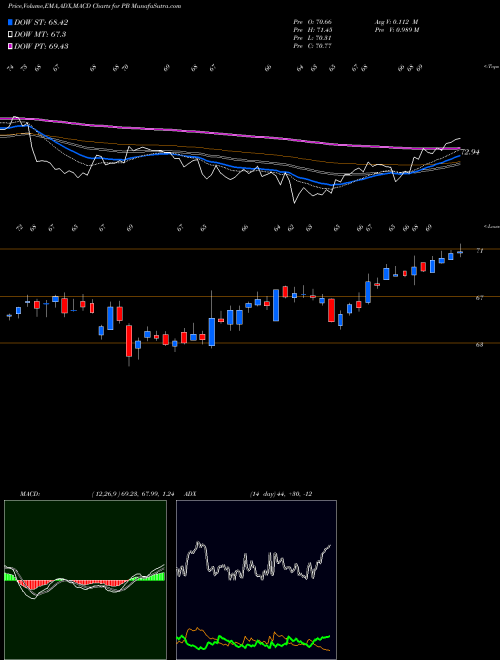Select the 'DOW ST: 68.42' legend label

(41, 22)
